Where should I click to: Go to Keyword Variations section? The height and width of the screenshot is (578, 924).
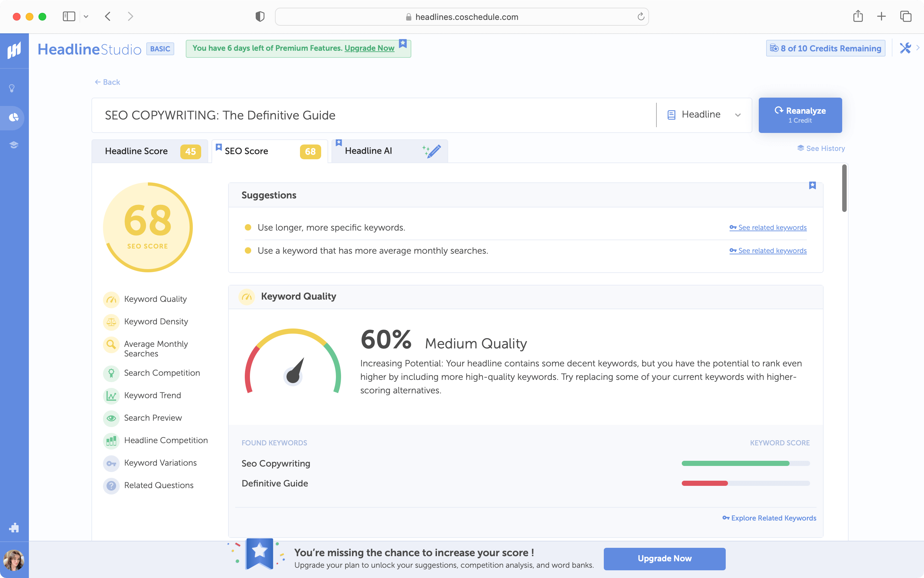coord(150,463)
